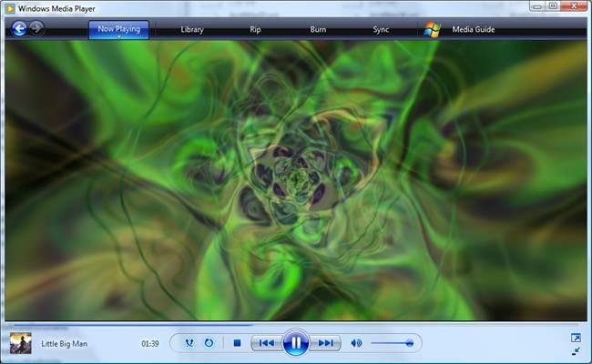This screenshot has width=592, height=364.
Task: Pause playback with the center button
Action: click(x=295, y=343)
